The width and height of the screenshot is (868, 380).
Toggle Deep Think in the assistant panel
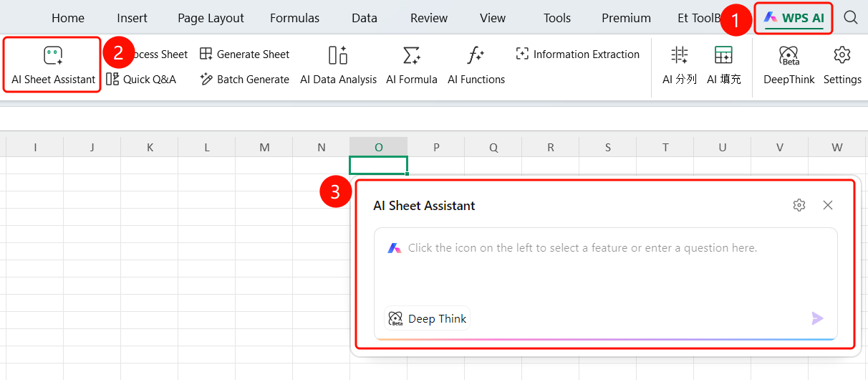428,318
